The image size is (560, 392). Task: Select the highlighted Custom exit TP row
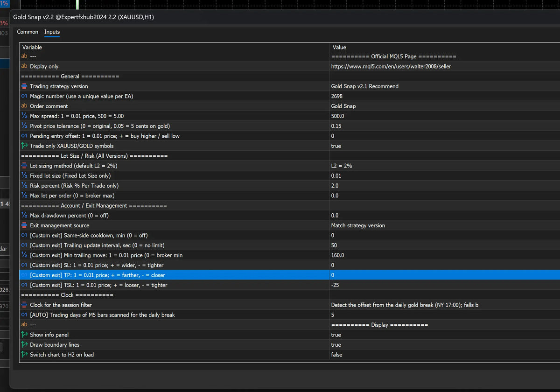[289, 275]
